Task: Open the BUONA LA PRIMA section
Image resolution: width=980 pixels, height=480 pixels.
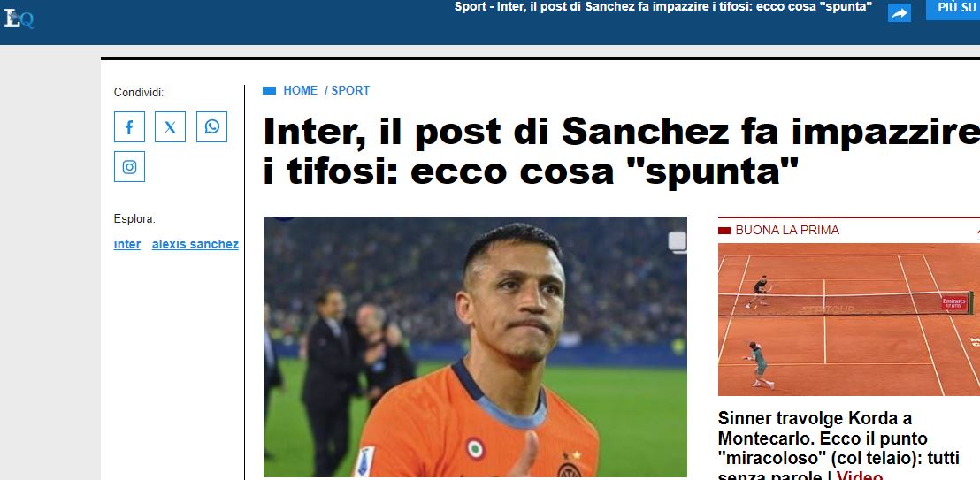Action: 787,230
